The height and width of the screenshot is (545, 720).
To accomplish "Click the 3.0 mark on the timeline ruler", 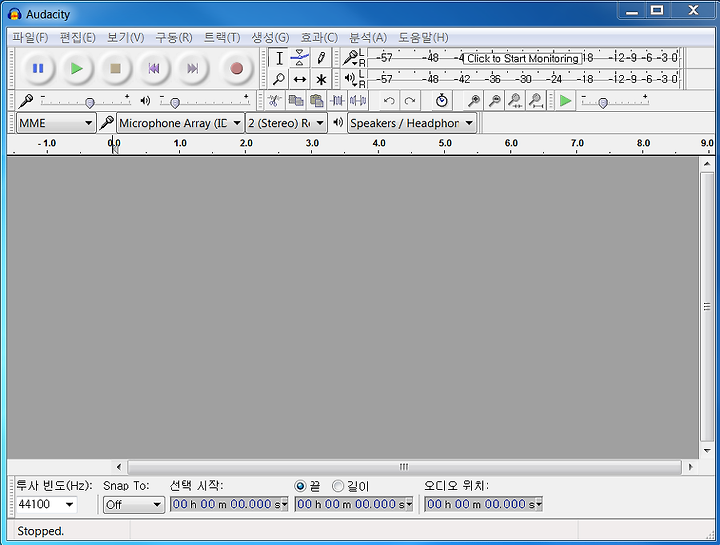I will 312,143.
